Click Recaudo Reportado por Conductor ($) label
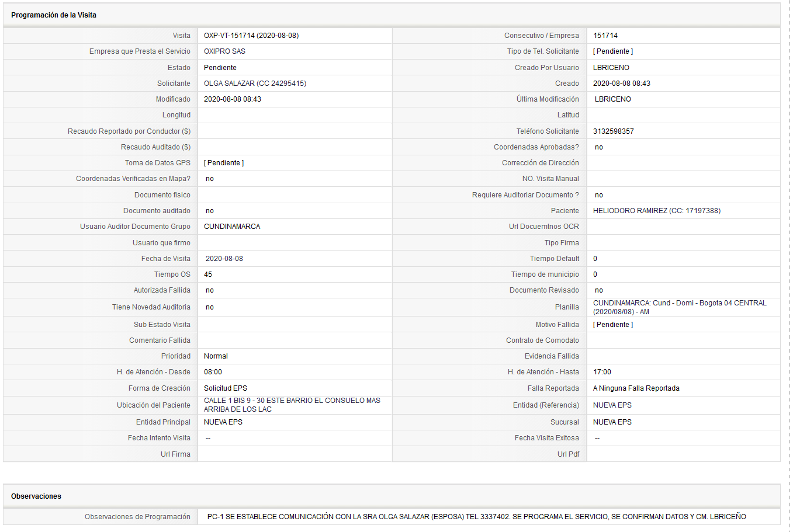The height and width of the screenshot is (532, 793). coord(129,131)
